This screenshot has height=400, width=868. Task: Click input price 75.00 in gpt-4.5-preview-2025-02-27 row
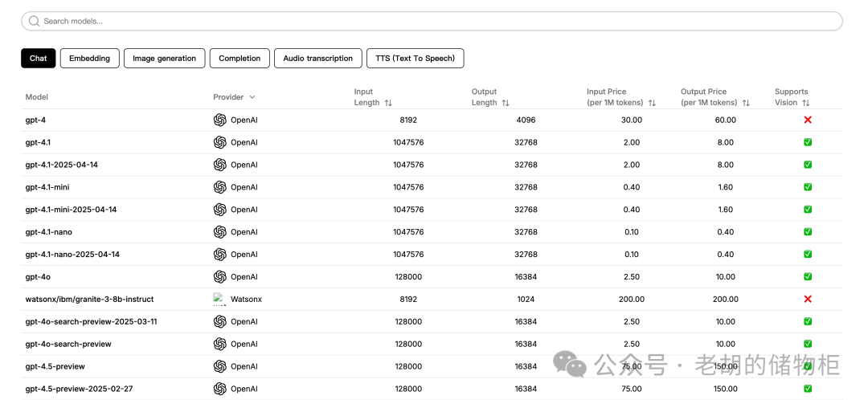coord(631,389)
